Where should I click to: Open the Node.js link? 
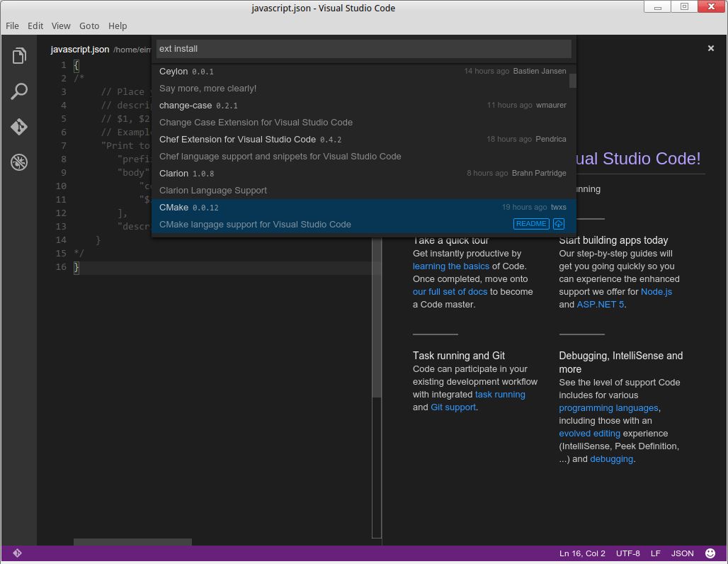656,292
